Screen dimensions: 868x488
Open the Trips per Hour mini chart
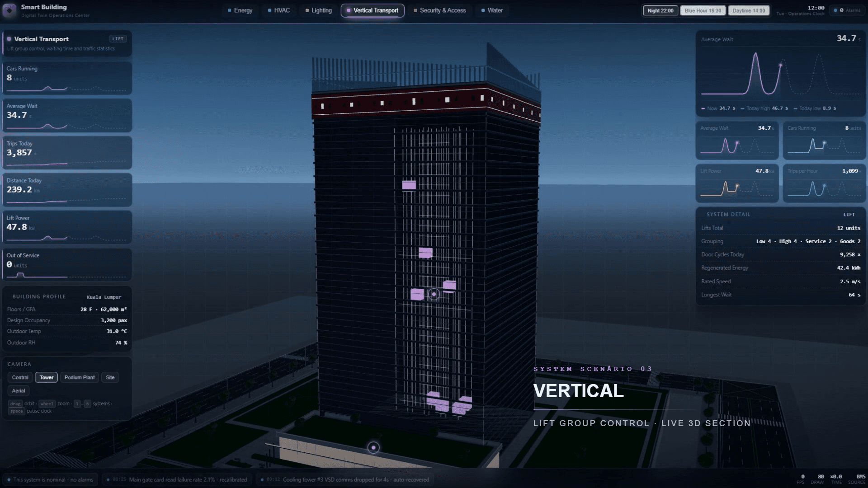coord(824,183)
